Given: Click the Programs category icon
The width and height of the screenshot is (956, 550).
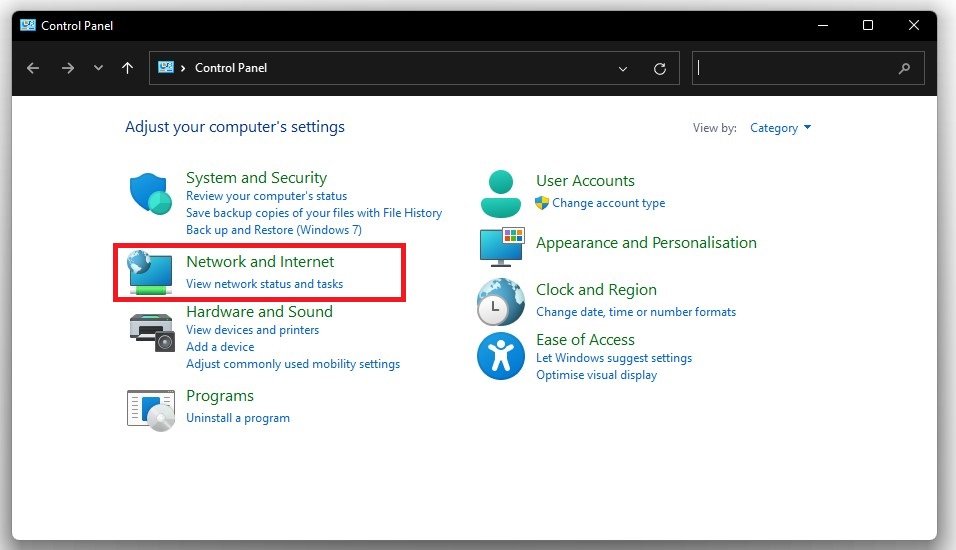Looking at the screenshot, I should coord(151,408).
